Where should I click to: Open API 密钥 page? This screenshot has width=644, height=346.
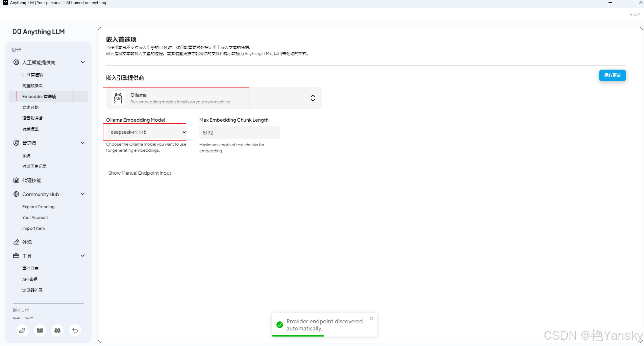tap(30, 279)
